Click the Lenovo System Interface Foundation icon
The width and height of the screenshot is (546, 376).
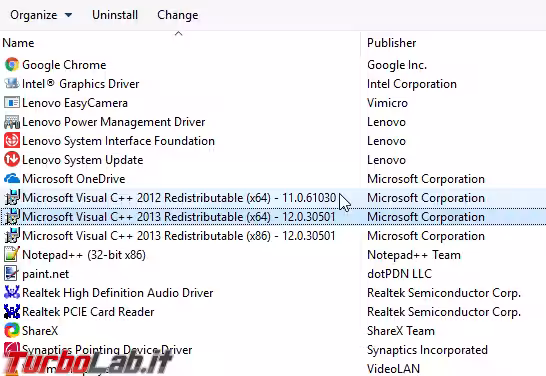(x=12, y=141)
